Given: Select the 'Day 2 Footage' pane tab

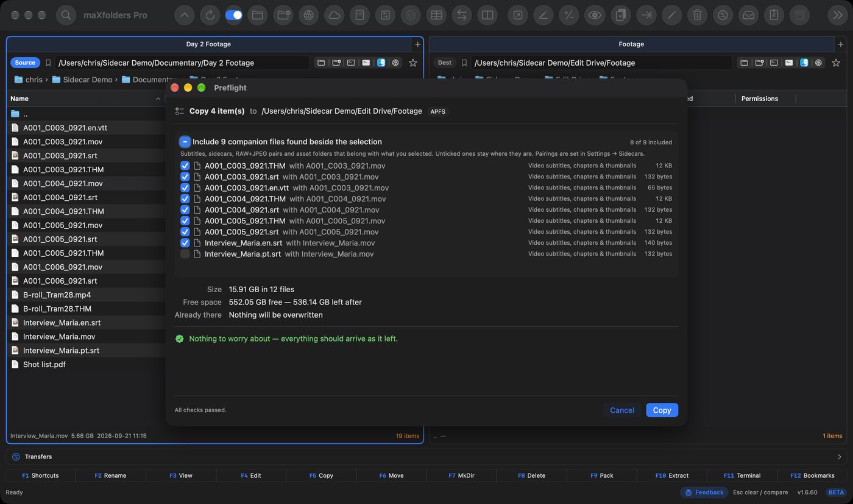Looking at the screenshot, I should point(208,44).
